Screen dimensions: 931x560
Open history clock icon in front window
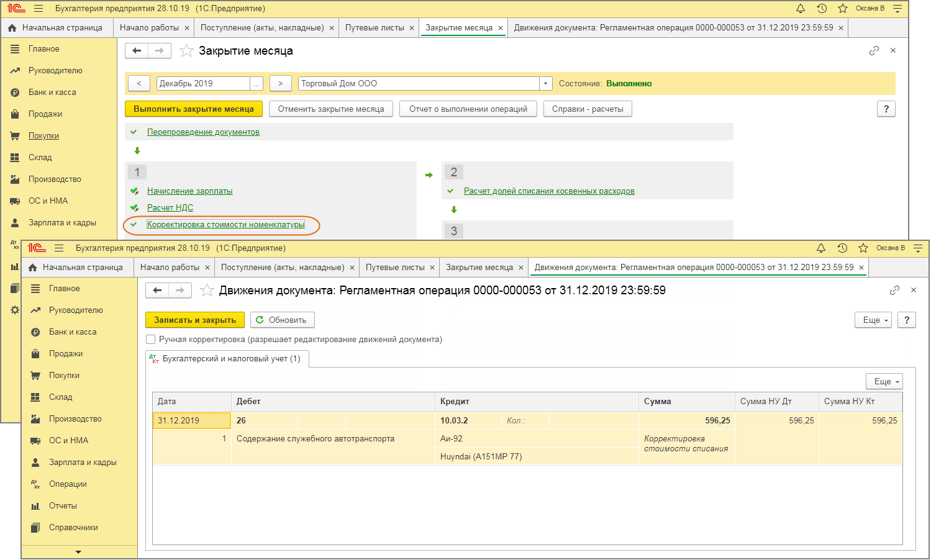[842, 248]
